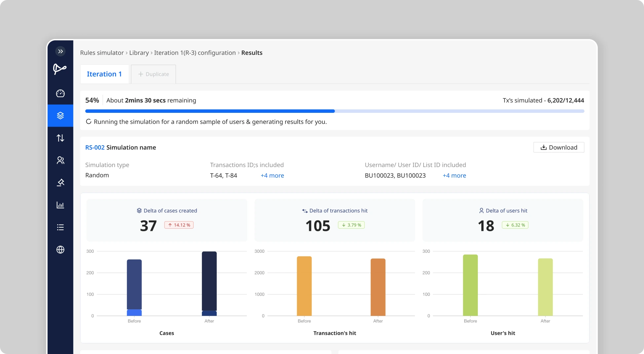Image resolution: width=644 pixels, height=354 pixels.
Task: Show +4 more usernames included
Action: [454, 176]
